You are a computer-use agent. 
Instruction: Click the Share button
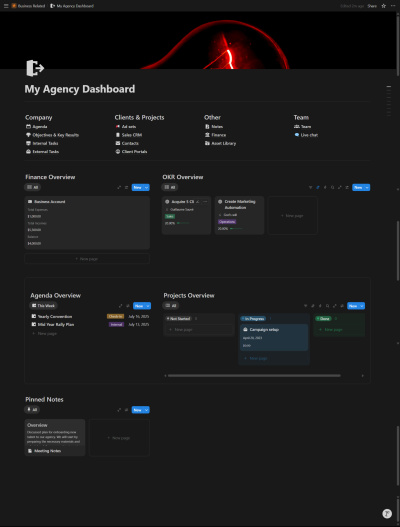click(x=372, y=6)
